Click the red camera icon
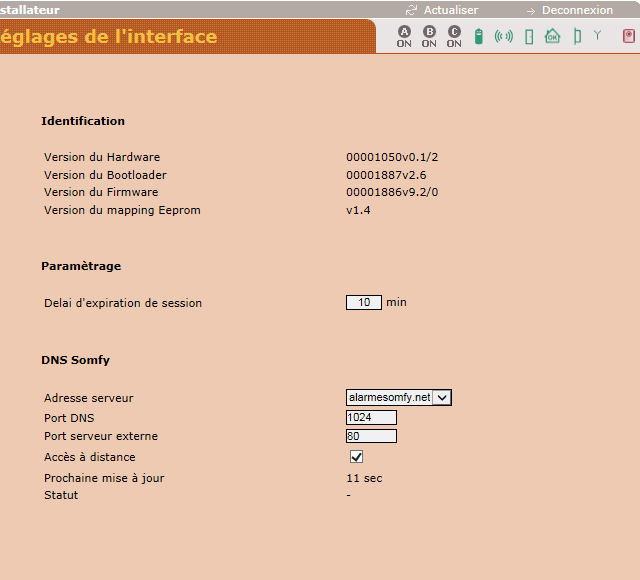The image size is (640, 580). [628, 37]
